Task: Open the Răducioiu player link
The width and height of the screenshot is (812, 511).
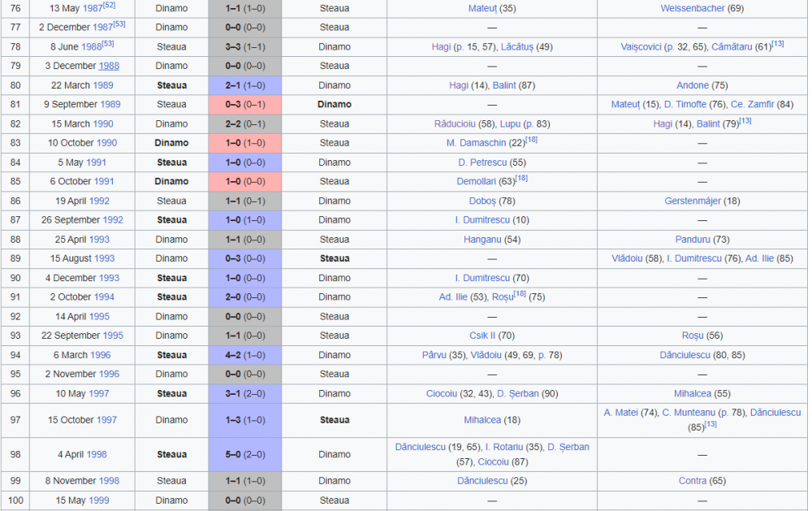Action: click(455, 123)
